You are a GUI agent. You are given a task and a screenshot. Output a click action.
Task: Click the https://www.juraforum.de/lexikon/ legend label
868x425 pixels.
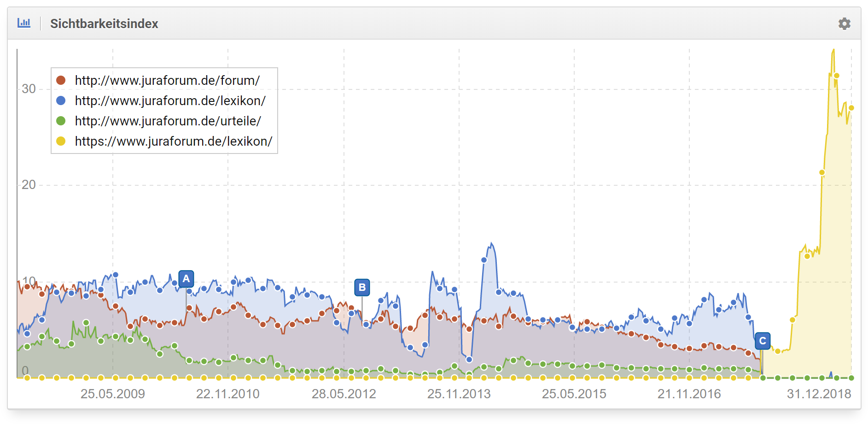point(174,141)
